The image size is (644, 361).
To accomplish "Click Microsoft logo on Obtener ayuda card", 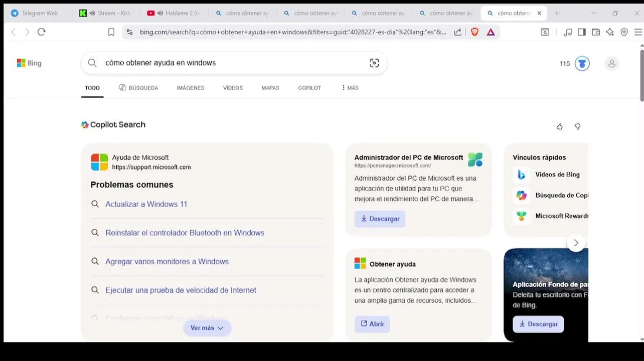I will pyautogui.click(x=360, y=263).
